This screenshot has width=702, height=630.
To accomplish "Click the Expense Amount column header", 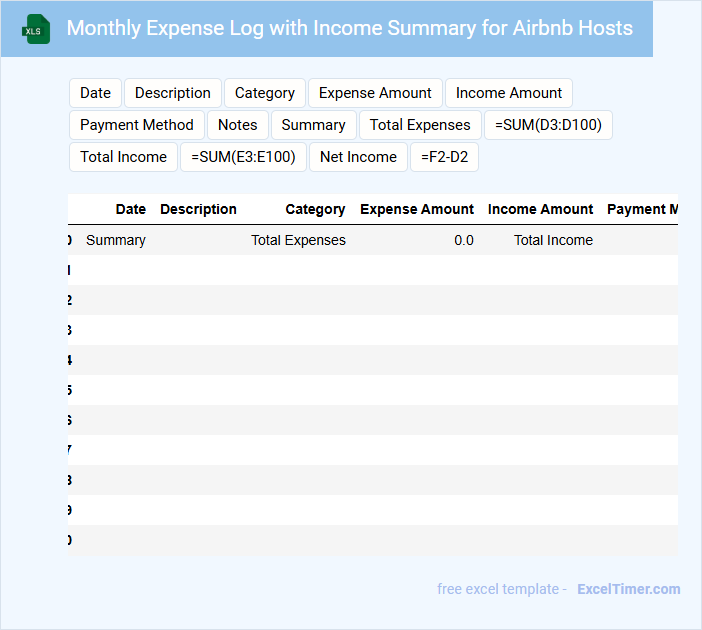I will point(417,209).
